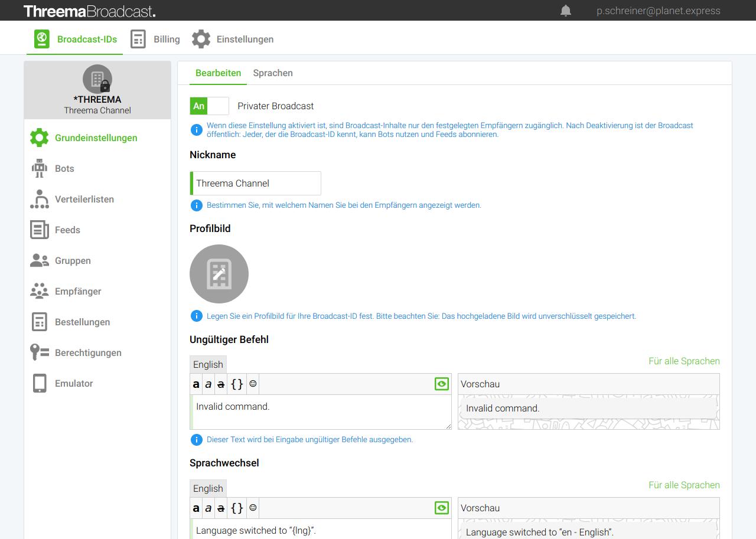
Task: Click the *THREEMA channel avatar in sidebar
Action: [x=97, y=79]
